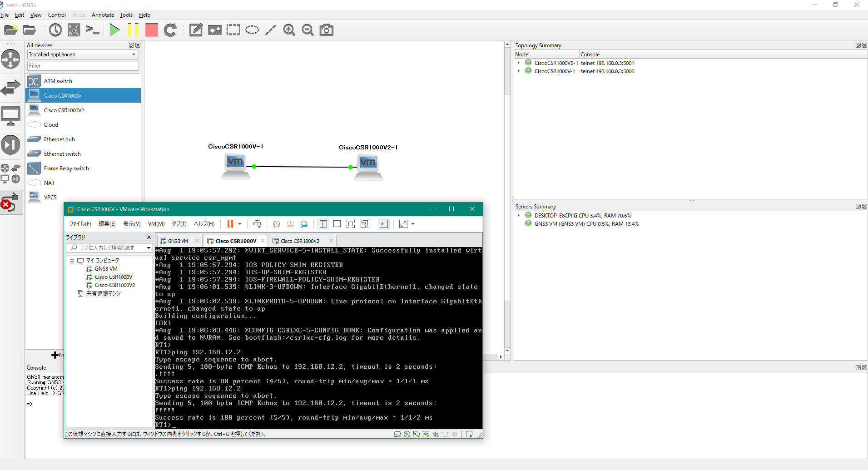Image resolution: width=868 pixels, height=470 pixels.
Task: Select Cisco CSR1000V2 in device list
Action: click(x=83, y=110)
